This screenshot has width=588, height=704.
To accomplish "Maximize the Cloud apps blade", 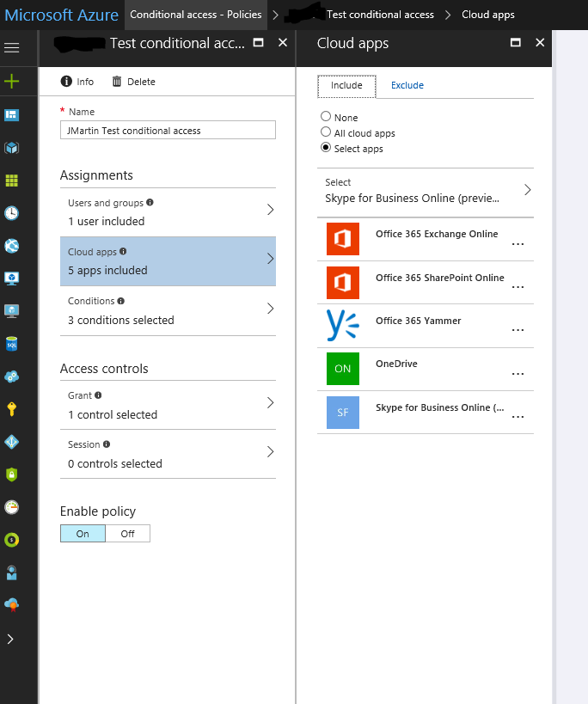I will 516,43.
